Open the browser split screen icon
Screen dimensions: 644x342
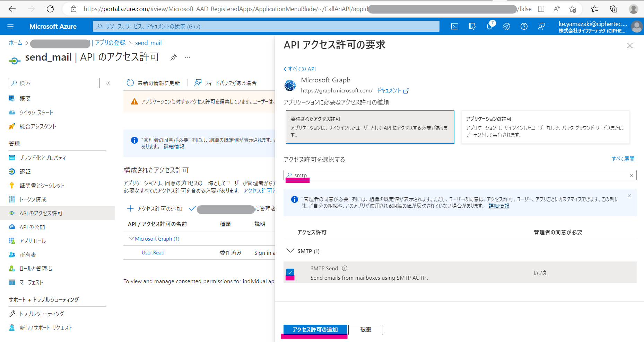[x=541, y=9]
